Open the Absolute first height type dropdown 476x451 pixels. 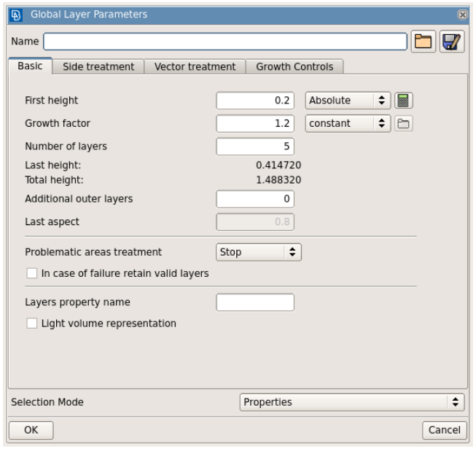348,101
